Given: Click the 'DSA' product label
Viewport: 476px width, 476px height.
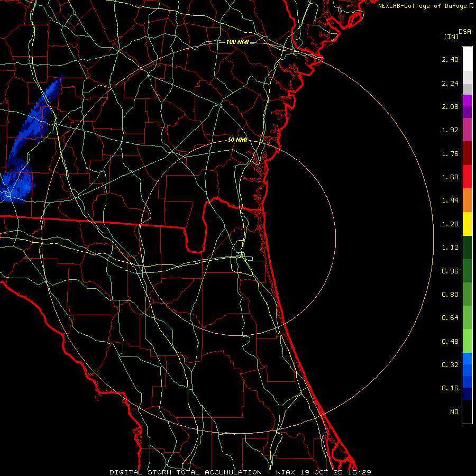Looking at the screenshot, I should (x=465, y=32).
